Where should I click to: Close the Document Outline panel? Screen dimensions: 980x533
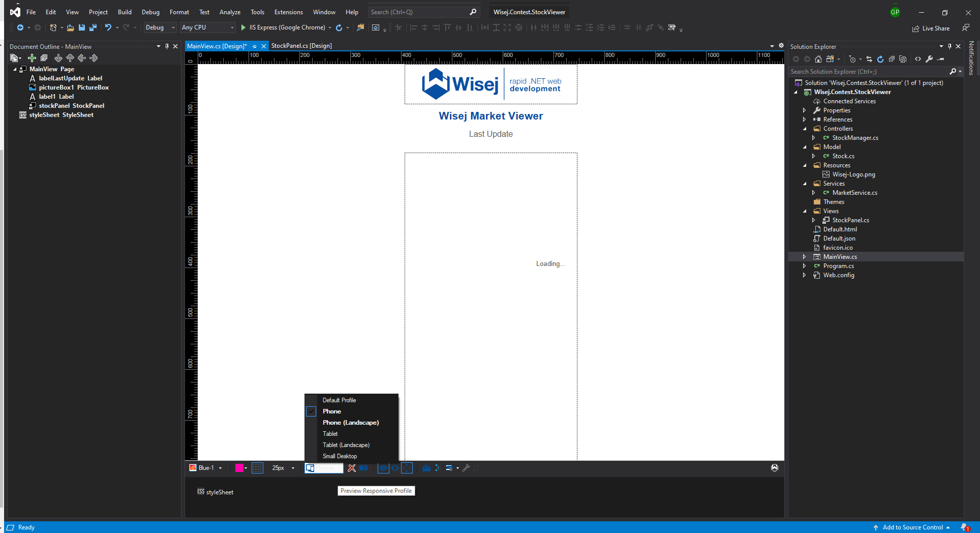point(175,46)
